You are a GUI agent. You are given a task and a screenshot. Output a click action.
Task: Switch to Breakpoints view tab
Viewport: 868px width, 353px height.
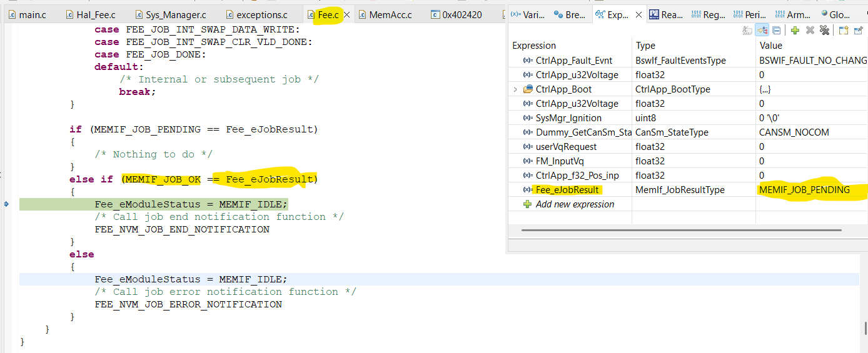click(x=570, y=14)
